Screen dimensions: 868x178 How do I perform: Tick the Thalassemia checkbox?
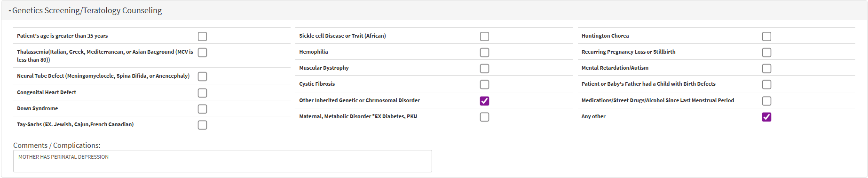(x=202, y=52)
